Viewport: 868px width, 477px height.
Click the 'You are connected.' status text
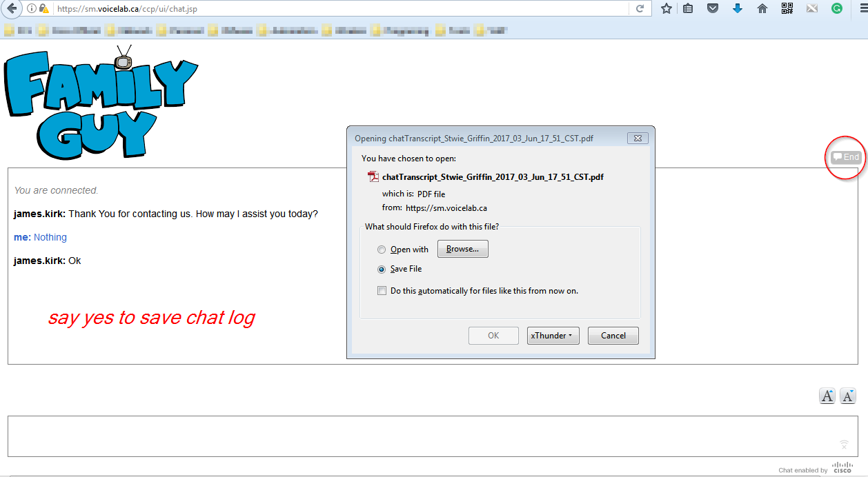(56, 190)
